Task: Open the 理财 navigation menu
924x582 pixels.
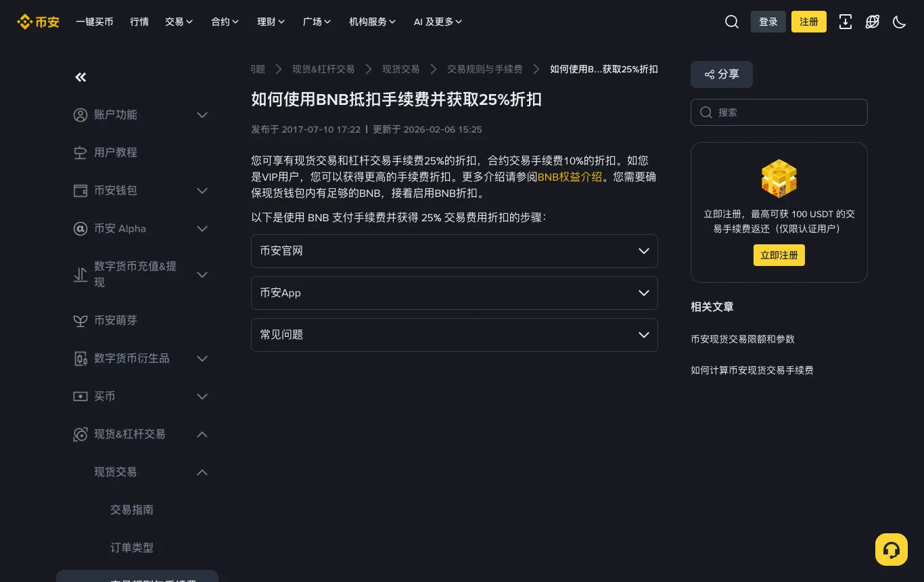Action: point(271,22)
